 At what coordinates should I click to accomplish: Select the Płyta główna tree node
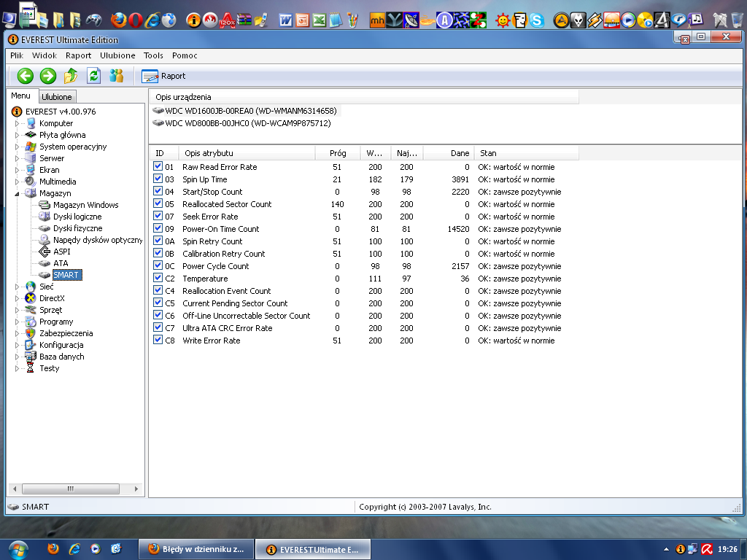pos(63,135)
